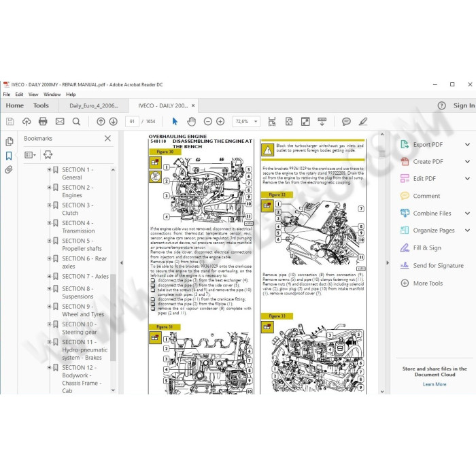Expand the Combine Files chevron
Image resolution: width=476 pixels, height=476 pixels.
click(x=468, y=214)
